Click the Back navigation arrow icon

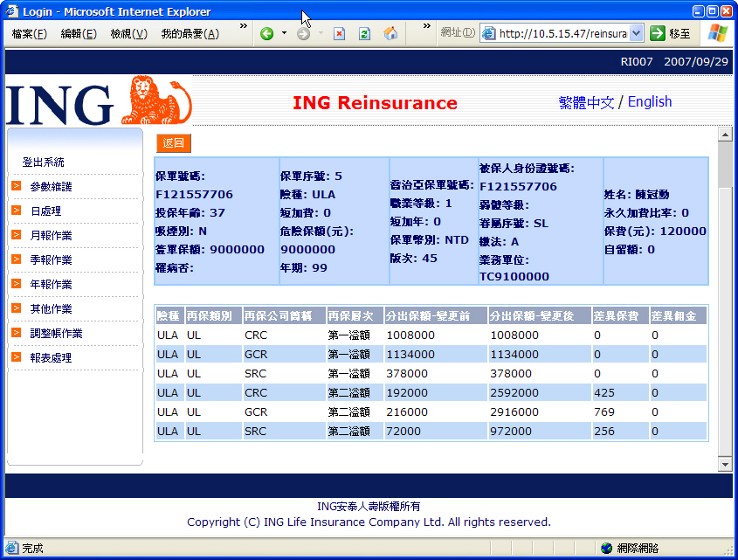click(x=267, y=33)
